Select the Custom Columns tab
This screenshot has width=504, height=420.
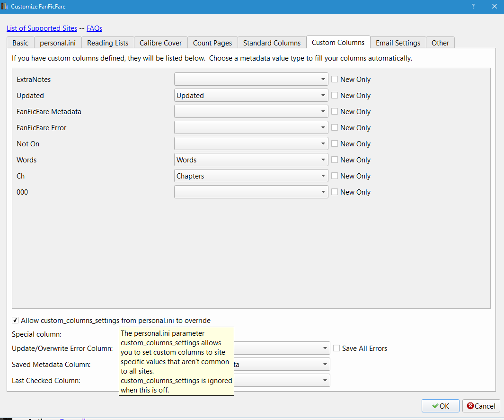point(338,42)
